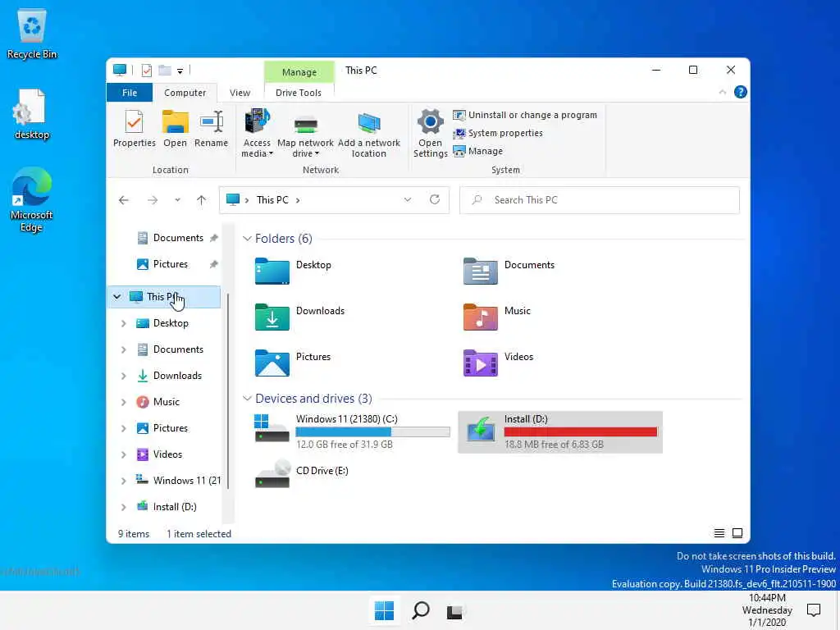Select Install (D:) in navigation pane

[167, 507]
